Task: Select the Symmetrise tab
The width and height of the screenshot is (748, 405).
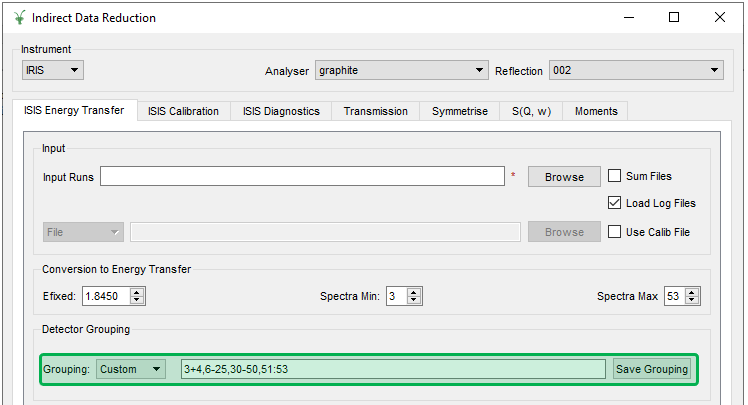Action: point(460,111)
